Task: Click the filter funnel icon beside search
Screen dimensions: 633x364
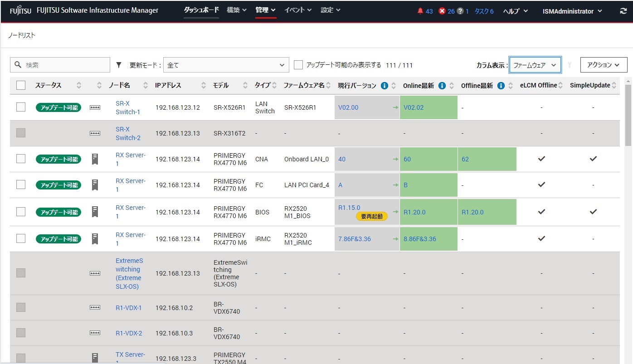Action: (x=119, y=65)
